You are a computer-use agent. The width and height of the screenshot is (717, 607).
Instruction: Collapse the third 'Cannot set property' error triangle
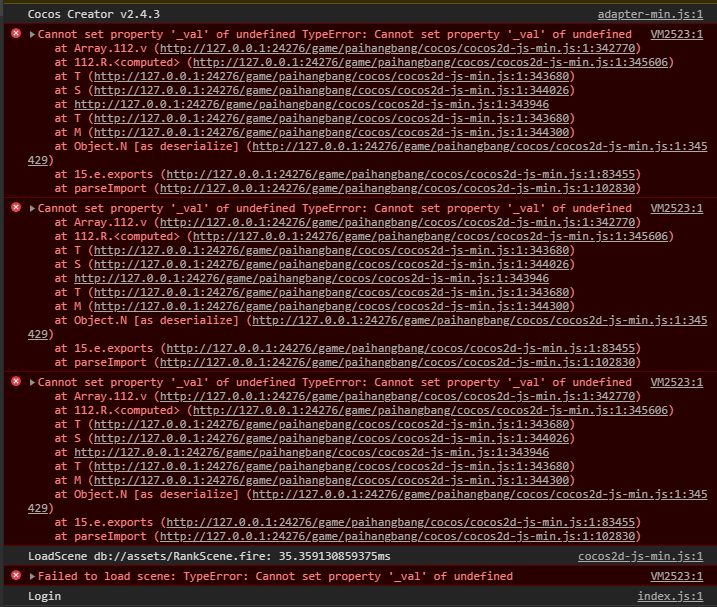pos(32,382)
